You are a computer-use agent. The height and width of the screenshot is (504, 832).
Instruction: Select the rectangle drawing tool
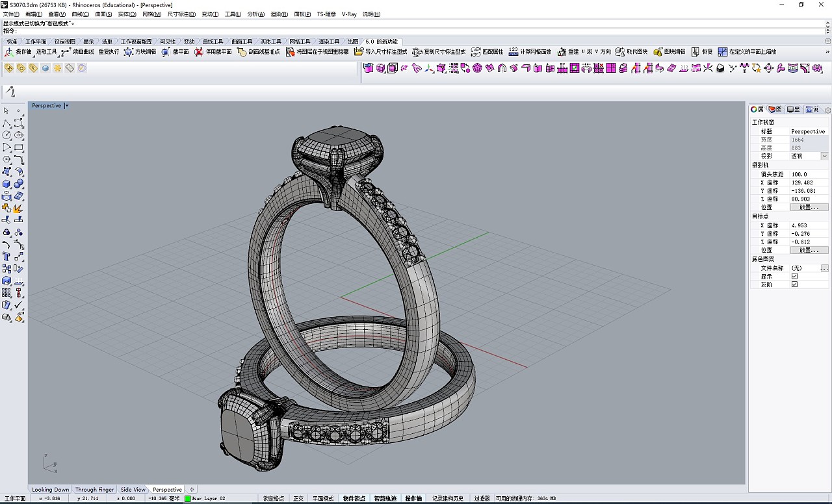19,147
